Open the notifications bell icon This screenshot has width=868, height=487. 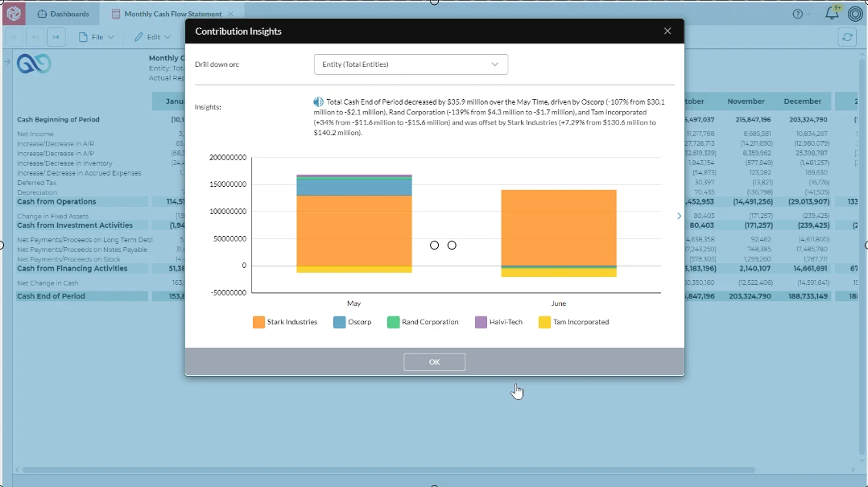[832, 13]
